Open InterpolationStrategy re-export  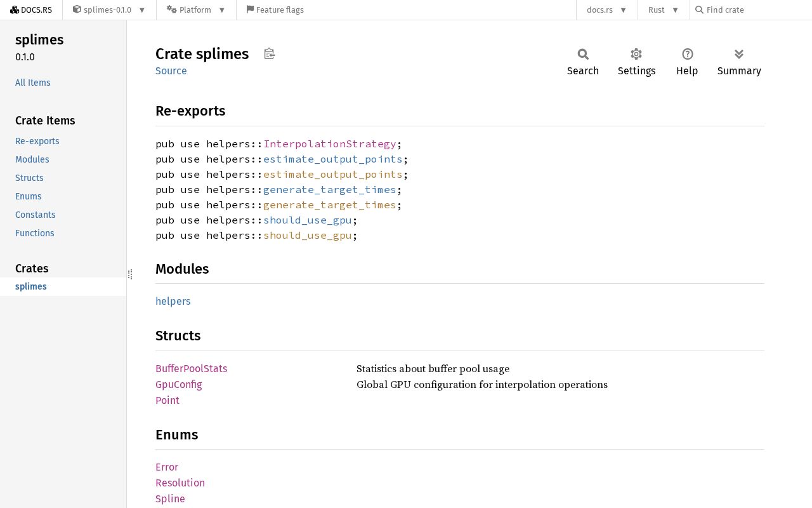(330, 144)
